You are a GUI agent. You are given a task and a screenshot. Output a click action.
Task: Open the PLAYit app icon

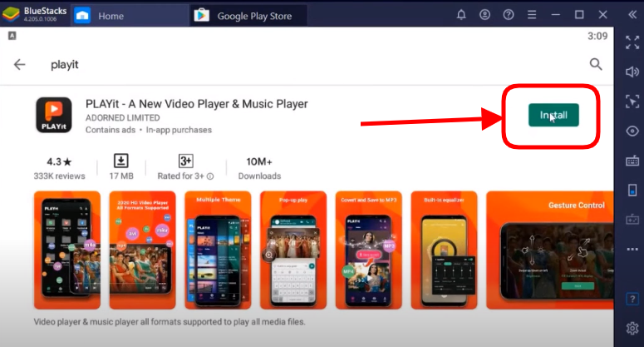54,115
